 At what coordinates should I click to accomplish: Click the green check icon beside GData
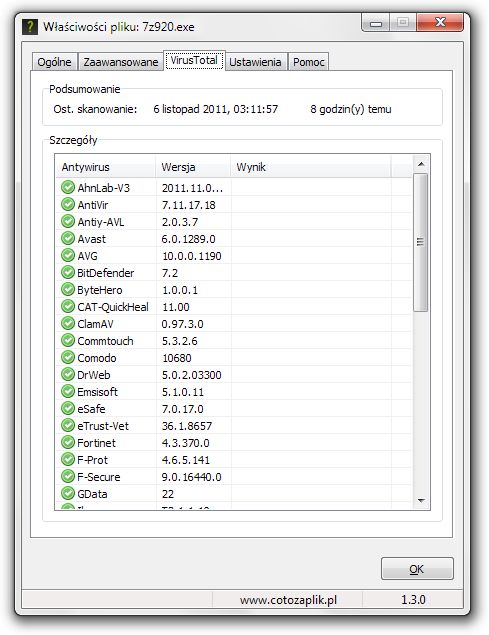[68, 494]
